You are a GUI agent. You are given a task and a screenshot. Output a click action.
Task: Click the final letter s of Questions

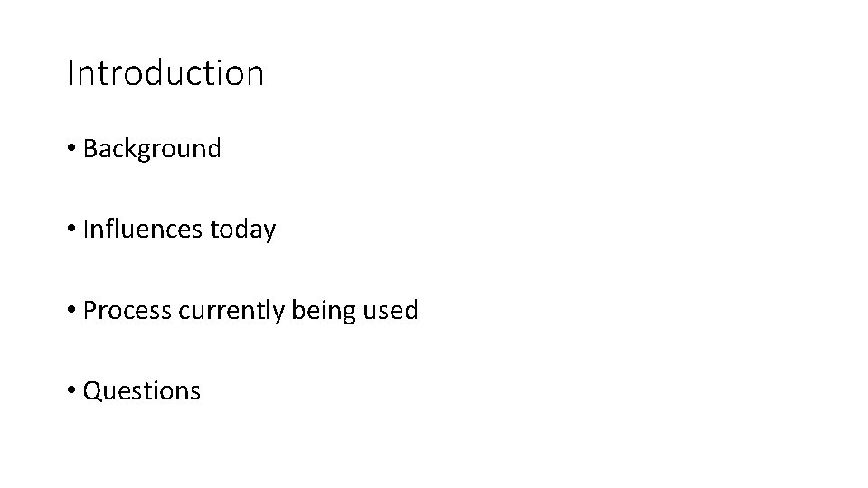195,393
